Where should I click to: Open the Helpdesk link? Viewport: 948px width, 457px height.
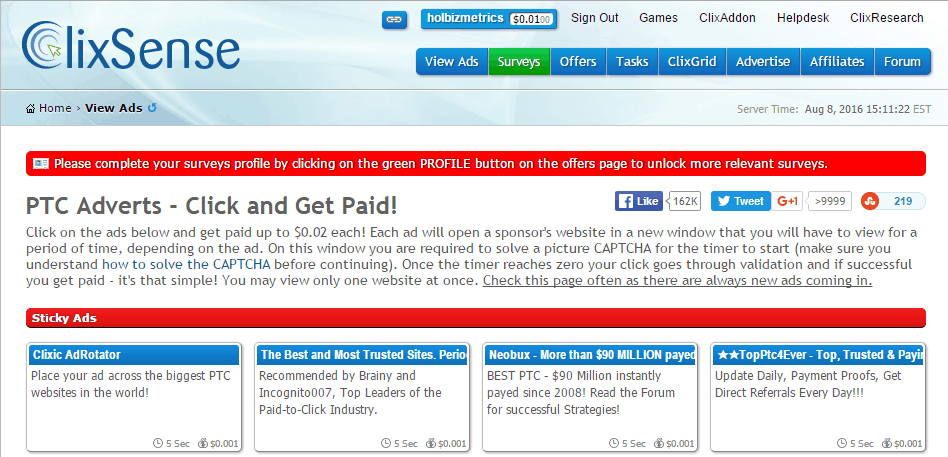803,18
